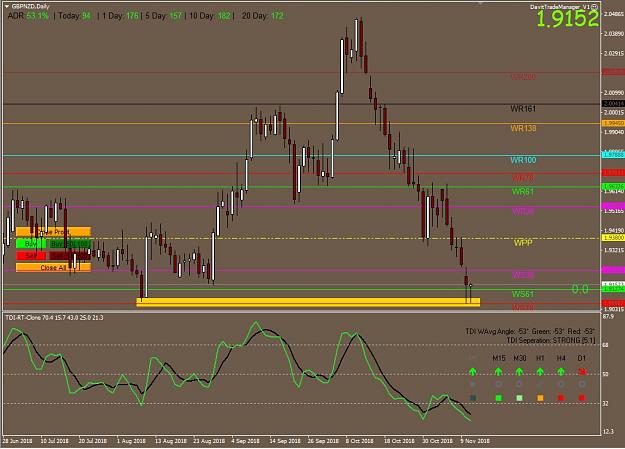Viewport: 625px width, 449px height.
Task: Click the 4 Sep 2018 date marker
Action: pos(245,441)
